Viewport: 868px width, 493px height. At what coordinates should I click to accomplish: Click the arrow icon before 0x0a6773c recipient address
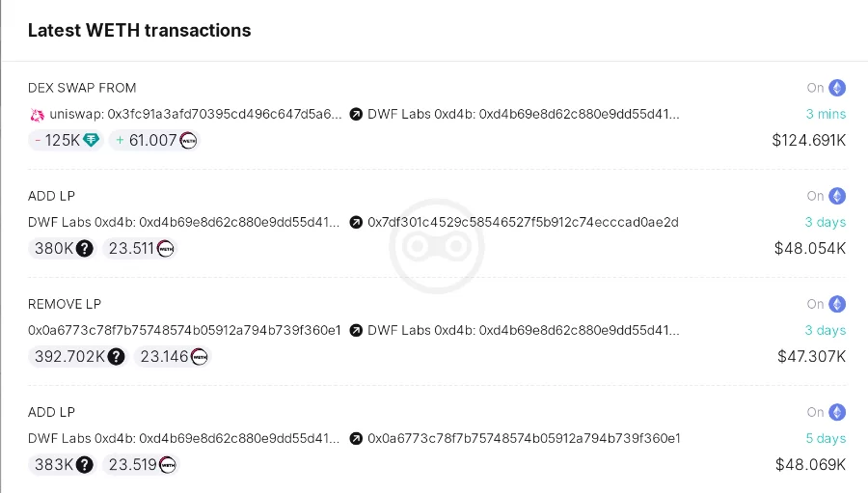point(356,439)
